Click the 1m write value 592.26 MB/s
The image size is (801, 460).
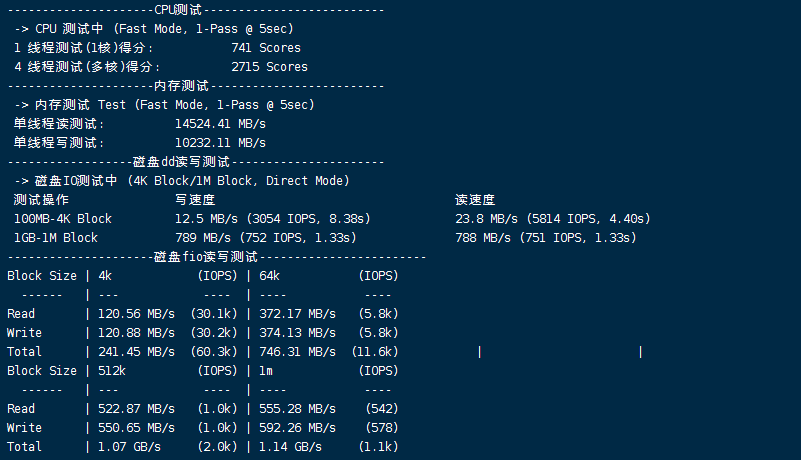(x=297, y=428)
